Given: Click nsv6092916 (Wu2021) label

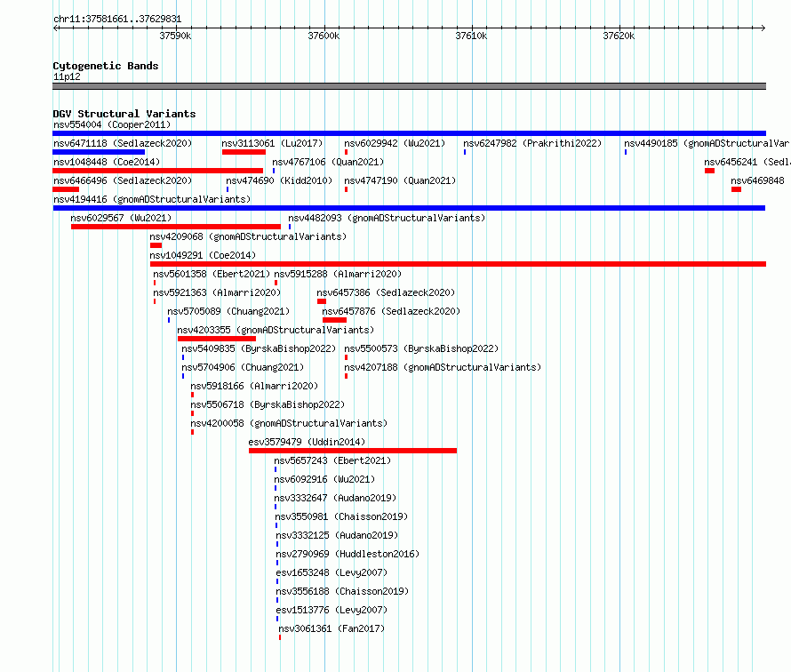Looking at the screenshot, I should coord(325,479).
